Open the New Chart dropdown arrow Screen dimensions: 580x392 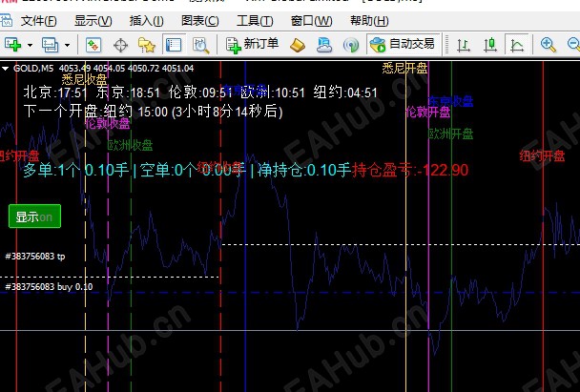click(x=30, y=46)
